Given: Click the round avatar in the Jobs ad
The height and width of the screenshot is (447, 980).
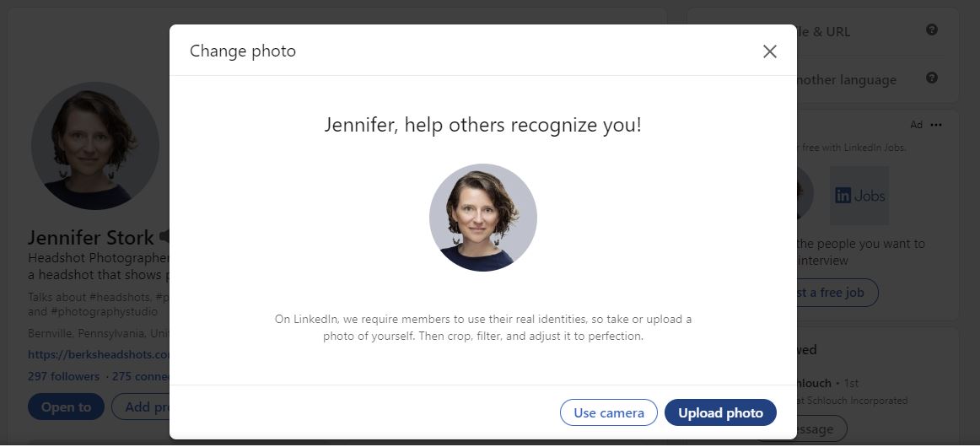Looking at the screenshot, I should 803,194.
